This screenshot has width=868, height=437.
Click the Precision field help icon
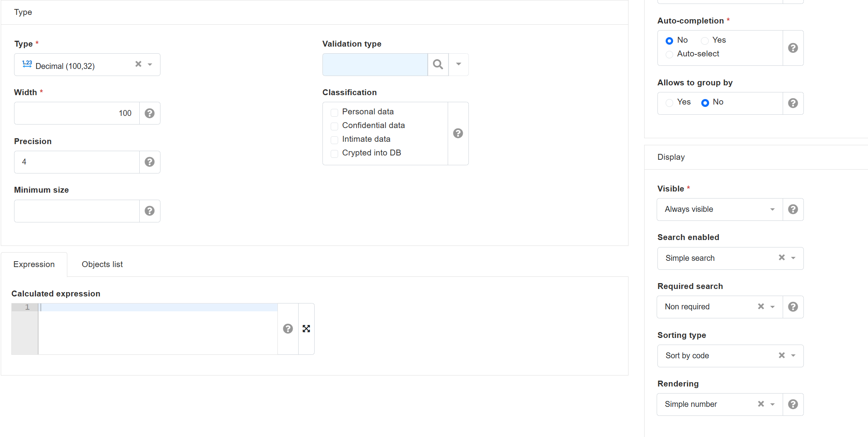[x=149, y=162]
